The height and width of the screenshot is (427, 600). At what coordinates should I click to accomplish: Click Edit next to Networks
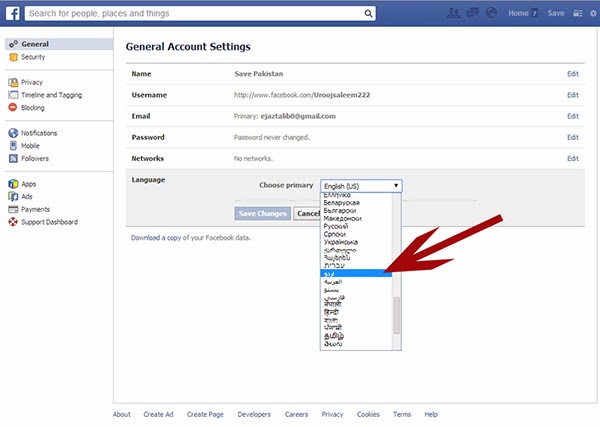573,158
